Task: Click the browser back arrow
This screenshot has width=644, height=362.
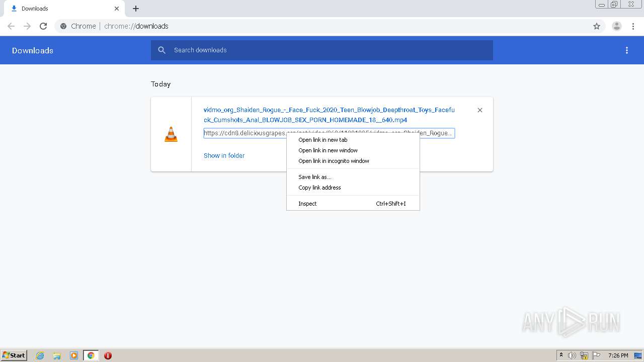Action: click(11, 26)
